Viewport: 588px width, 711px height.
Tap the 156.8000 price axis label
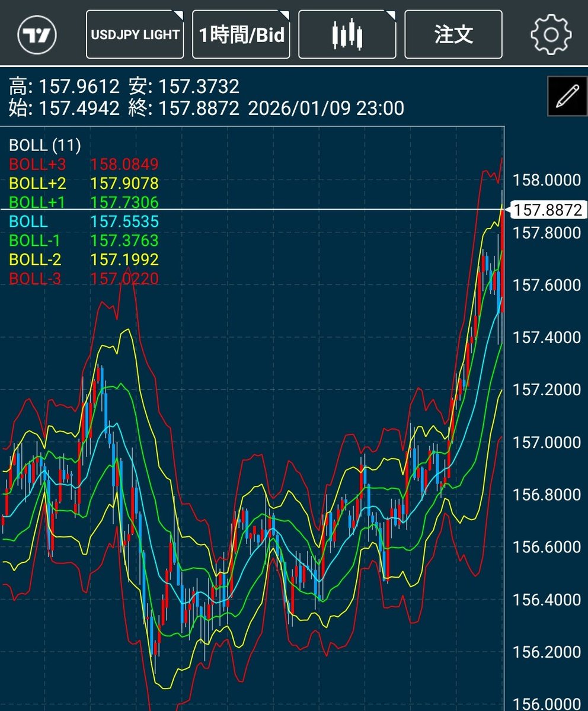click(x=547, y=495)
